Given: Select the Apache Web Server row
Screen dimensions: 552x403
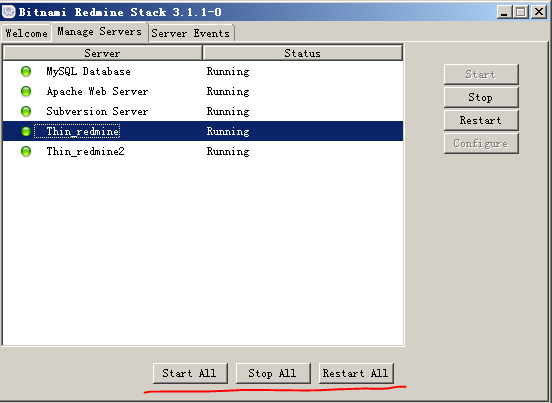Looking at the screenshot, I should 203,92.
